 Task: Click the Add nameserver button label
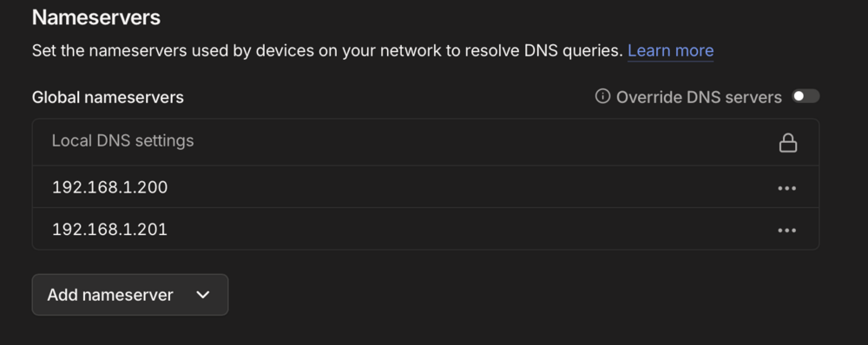click(x=110, y=295)
